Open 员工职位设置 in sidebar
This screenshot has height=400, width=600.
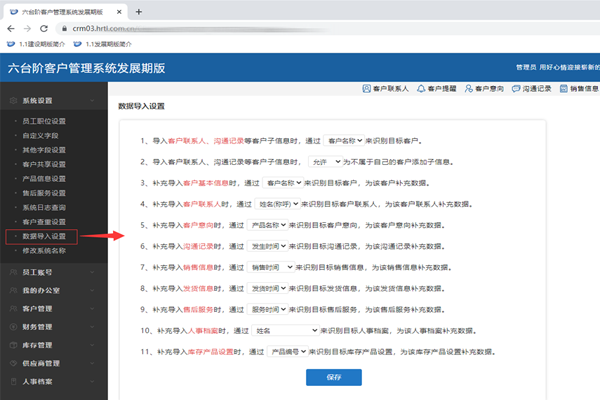click(44, 121)
